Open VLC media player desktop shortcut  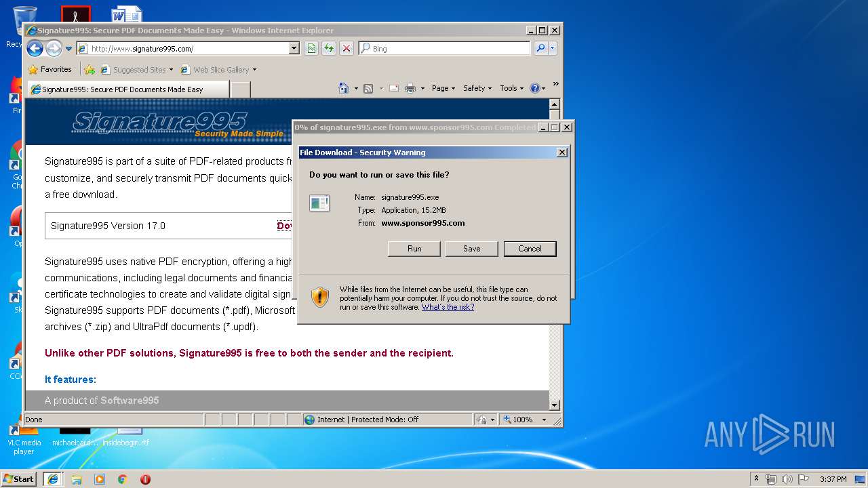[x=24, y=441]
